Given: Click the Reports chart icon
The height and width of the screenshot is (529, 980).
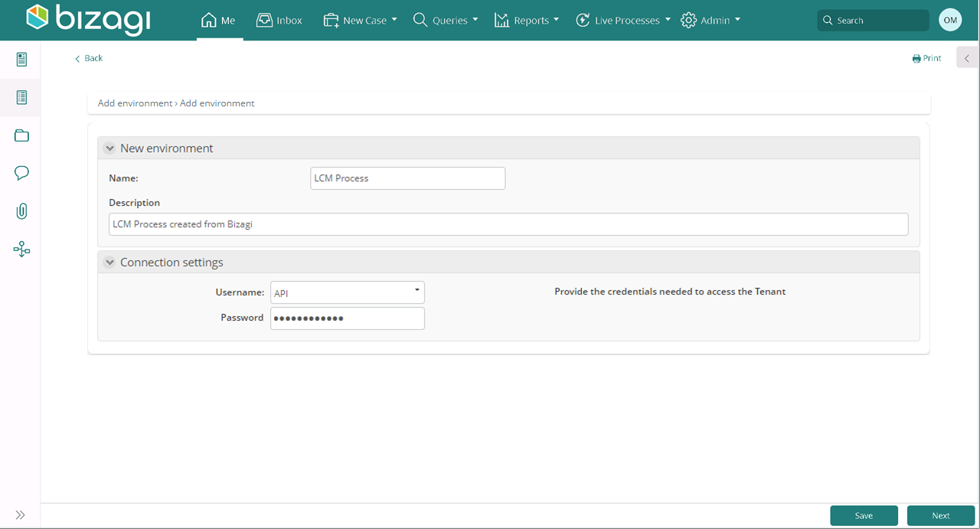Looking at the screenshot, I should click(501, 21).
